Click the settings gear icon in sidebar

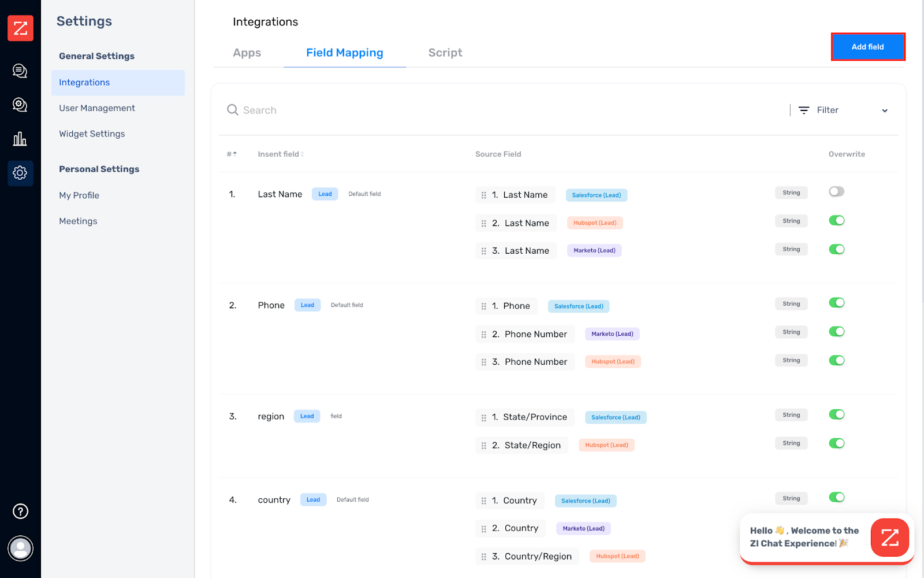(20, 173)
